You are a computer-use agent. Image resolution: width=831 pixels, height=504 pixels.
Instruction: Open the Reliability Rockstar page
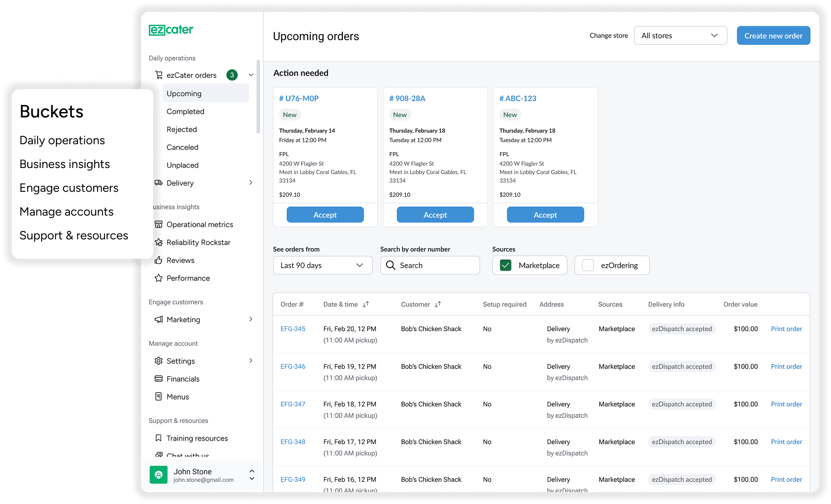(198, 242)
